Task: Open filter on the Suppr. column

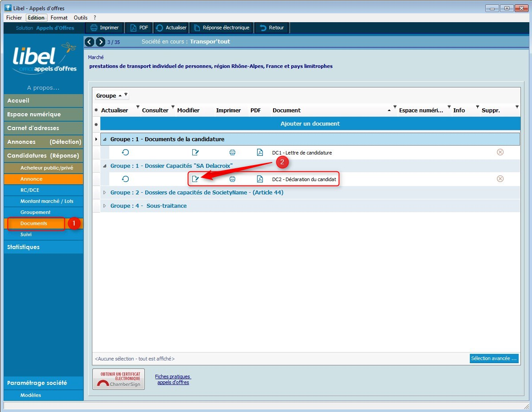Action: 517,107
